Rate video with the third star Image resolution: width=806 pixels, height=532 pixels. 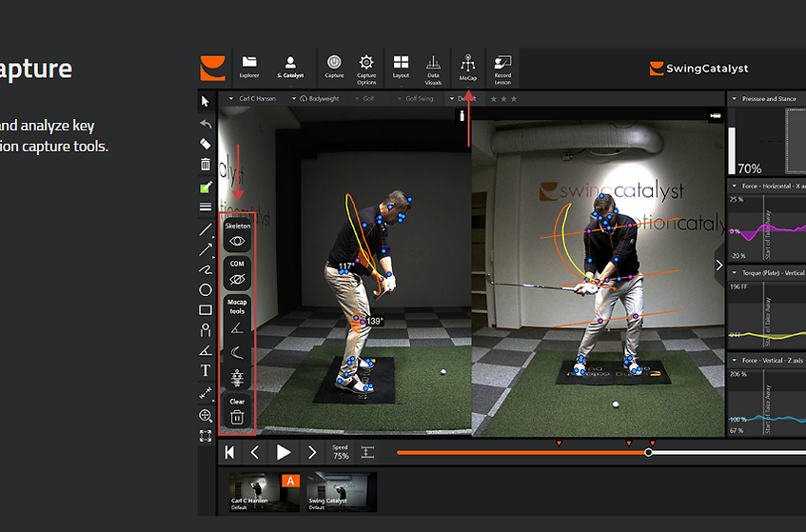pyautogui.click(x=514, y=99)
